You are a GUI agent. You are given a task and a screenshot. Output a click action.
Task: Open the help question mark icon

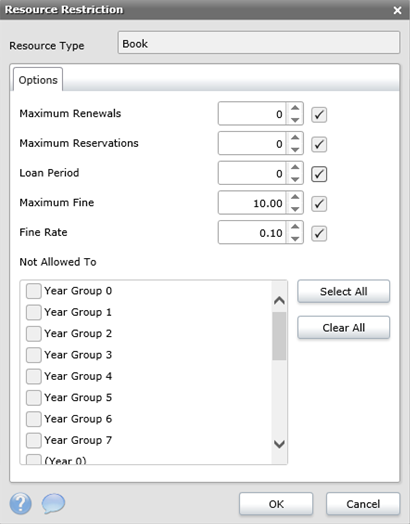tap(21, 503)
